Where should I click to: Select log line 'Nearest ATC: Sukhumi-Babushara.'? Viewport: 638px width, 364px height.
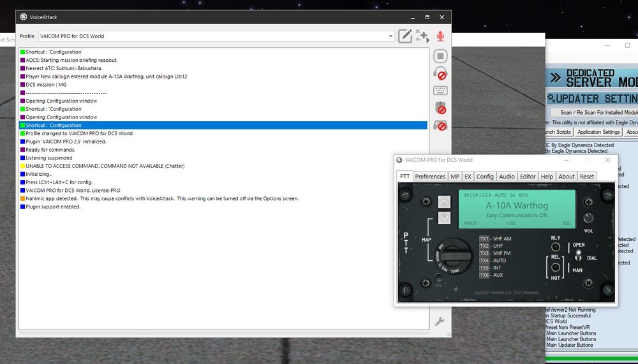[x=64, y=68]
